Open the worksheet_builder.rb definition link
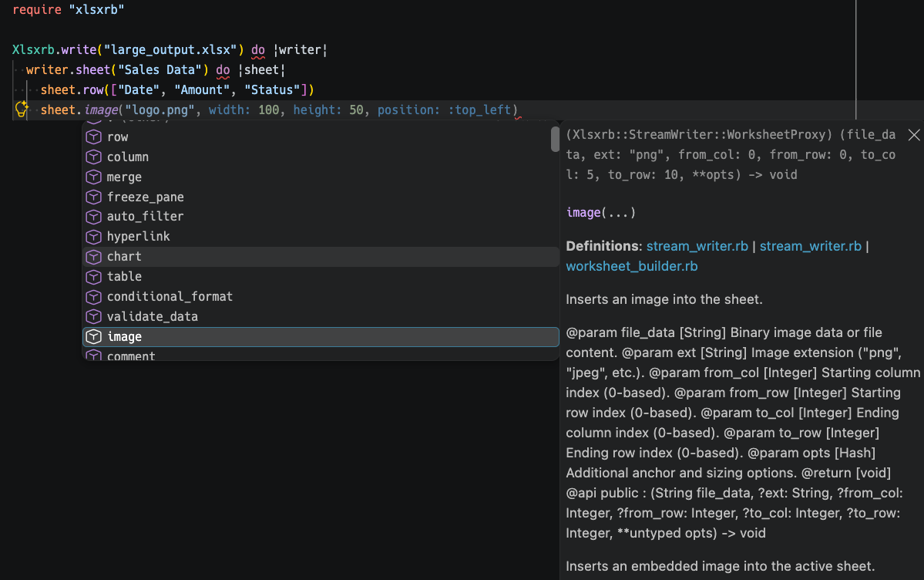Image resolution: width=924 pixels, height=580 pixels. tap(632, 266)
